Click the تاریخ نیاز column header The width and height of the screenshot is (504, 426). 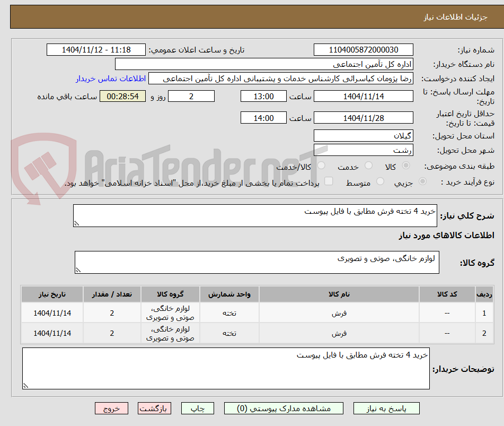pos(52,294)
